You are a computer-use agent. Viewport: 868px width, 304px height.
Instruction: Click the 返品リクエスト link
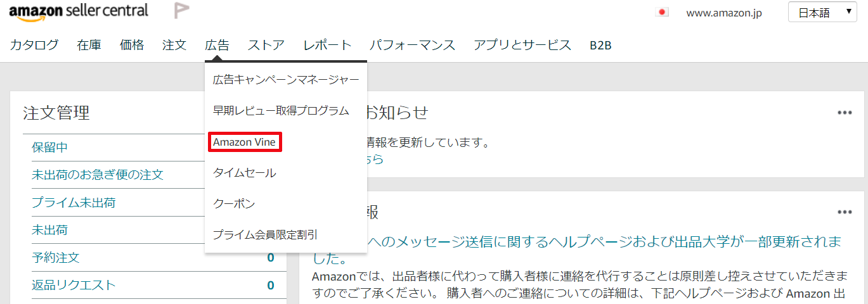tap(74, 285)
